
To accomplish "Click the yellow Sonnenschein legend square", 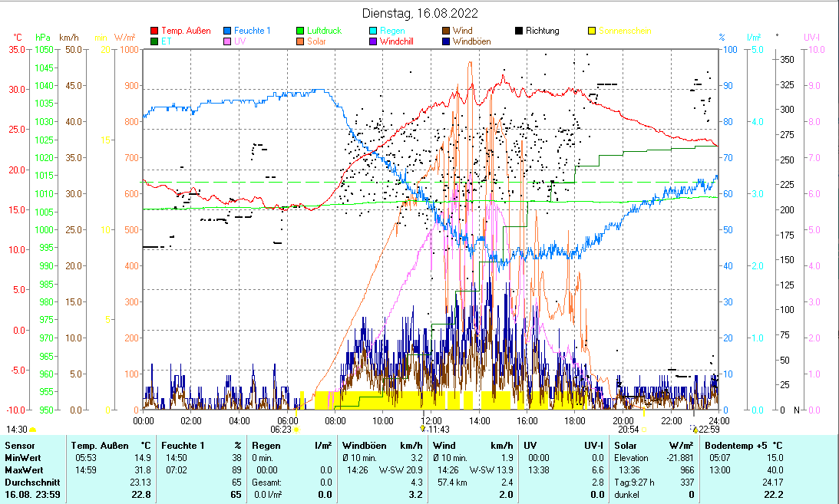I will tap(592, 31).
